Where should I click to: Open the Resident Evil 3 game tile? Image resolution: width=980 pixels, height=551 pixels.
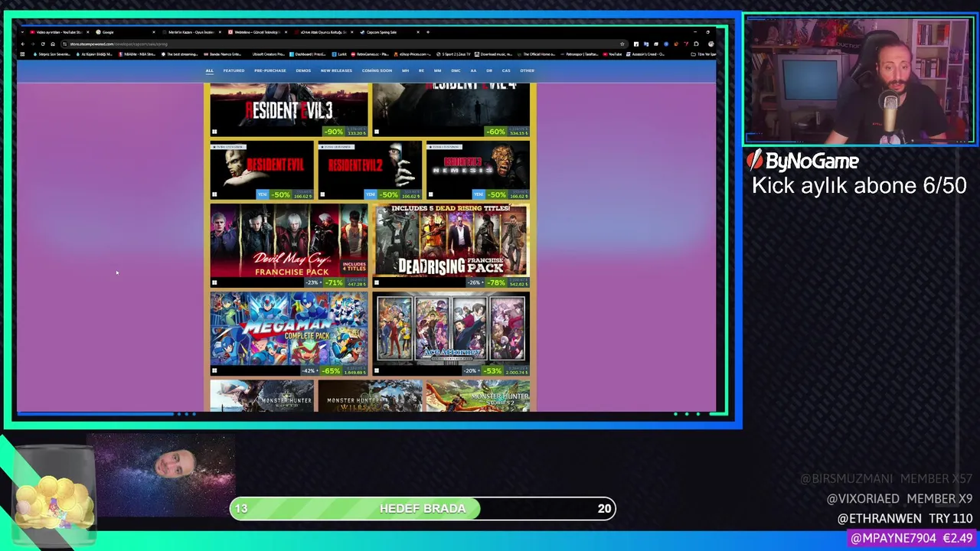[289, 110]
